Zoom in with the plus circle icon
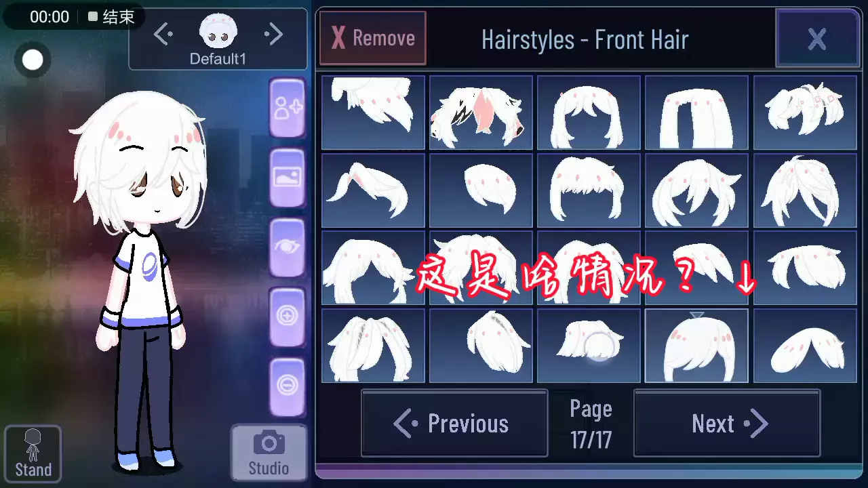Viewport: 868px width, 488px height. (x=288, y=317)
